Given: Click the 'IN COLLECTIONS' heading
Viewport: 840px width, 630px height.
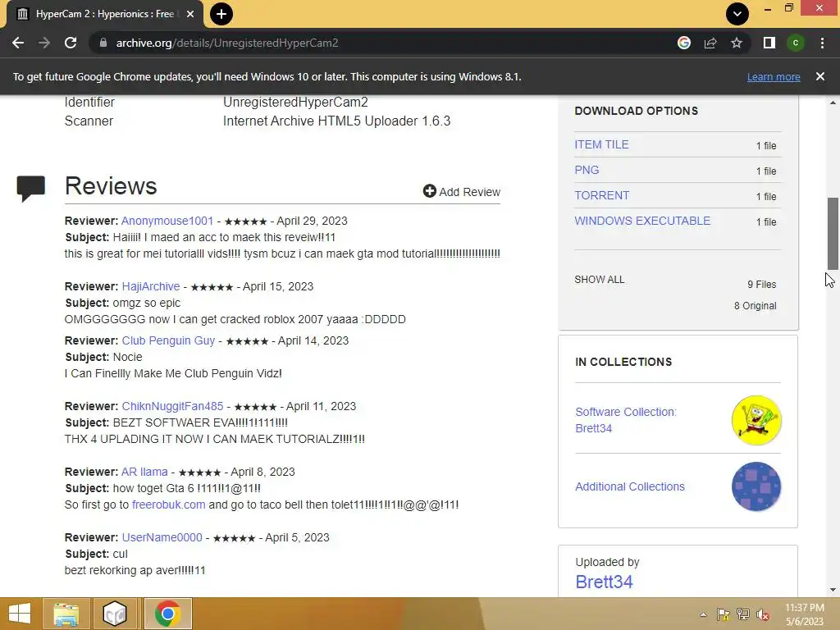Looking at the screenshot, I should [x=623, y=362].
